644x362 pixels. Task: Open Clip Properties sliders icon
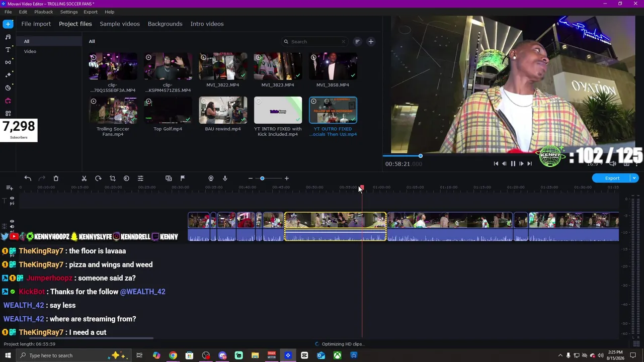(x=140, y=178)
